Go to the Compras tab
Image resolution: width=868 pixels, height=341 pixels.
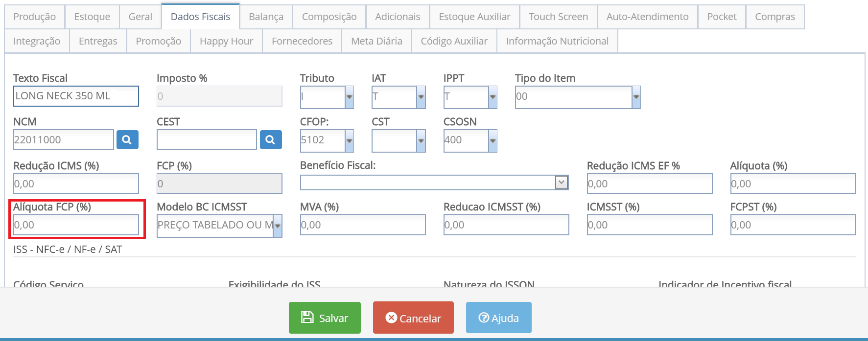click(x=775, y=17)
